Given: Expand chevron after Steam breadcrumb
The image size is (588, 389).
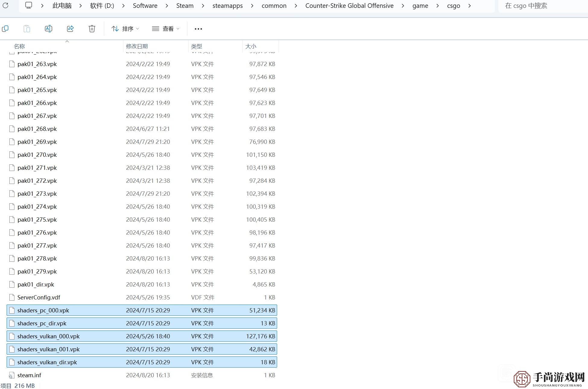Looking at the screenshot, I should [203, 6].
